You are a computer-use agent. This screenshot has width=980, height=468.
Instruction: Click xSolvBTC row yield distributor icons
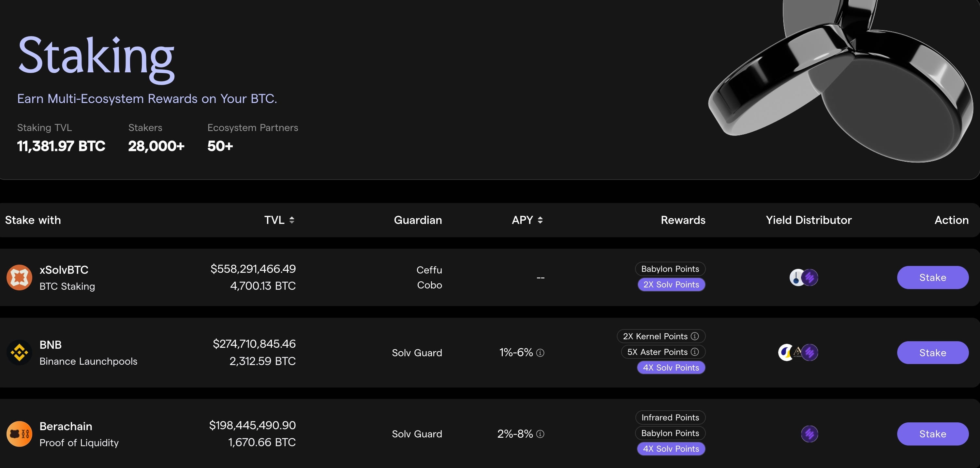tap(804, 278)
